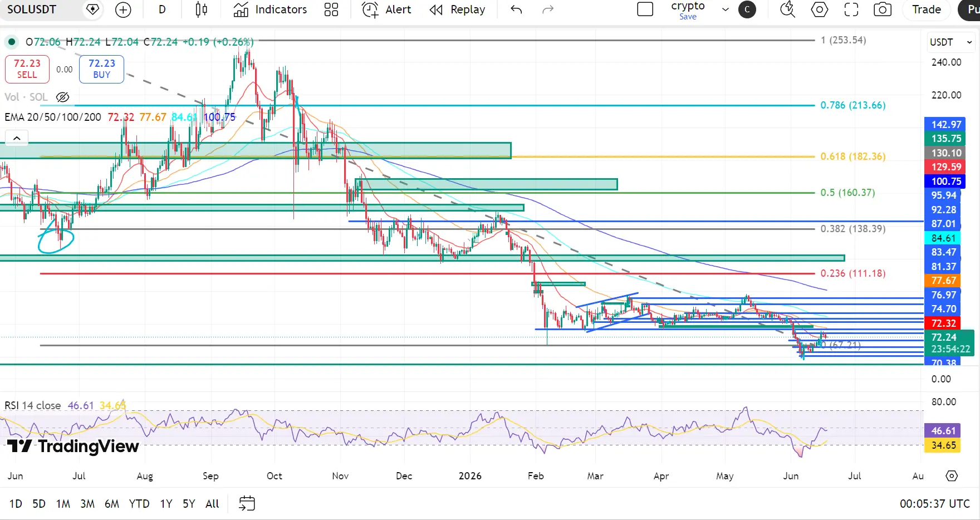The image size is (980, 520).
Task: Toggle fullscreen mode icon
Action: (851, 9)
